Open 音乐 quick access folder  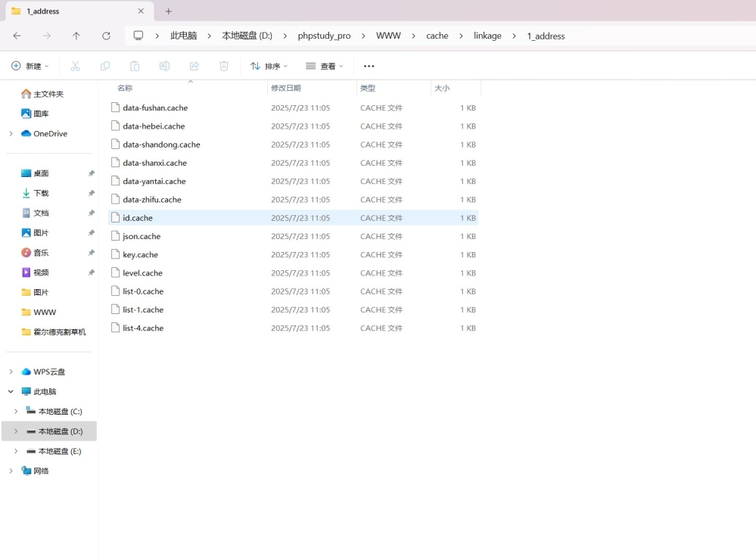(x=35, y=253)
